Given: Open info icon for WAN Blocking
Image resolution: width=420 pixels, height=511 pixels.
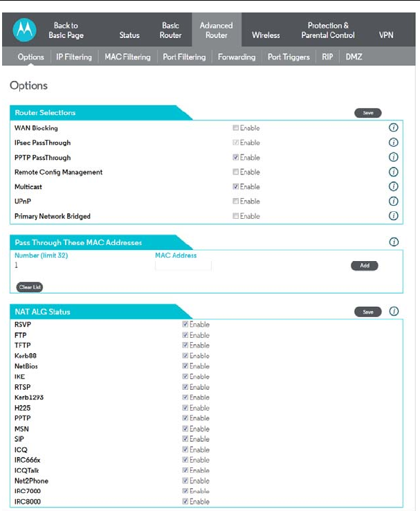Looking at the screenshot, I should (393, 127).
